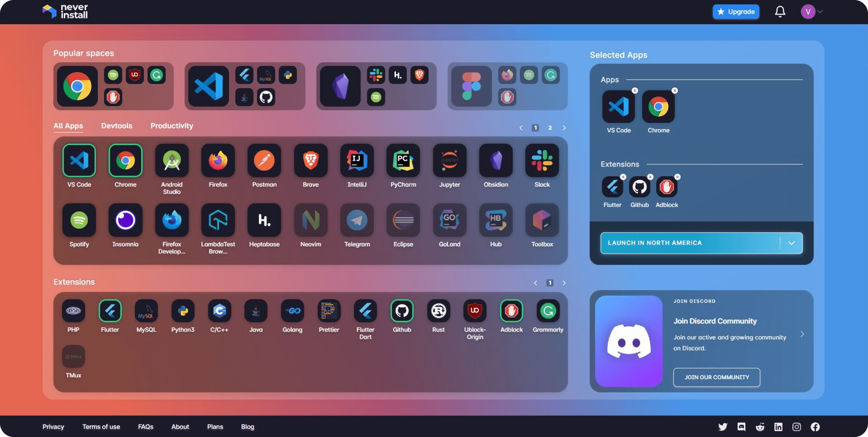Switch to the Devtools tab
Viewport: 868px width, 437px height.
coord(117,126)
